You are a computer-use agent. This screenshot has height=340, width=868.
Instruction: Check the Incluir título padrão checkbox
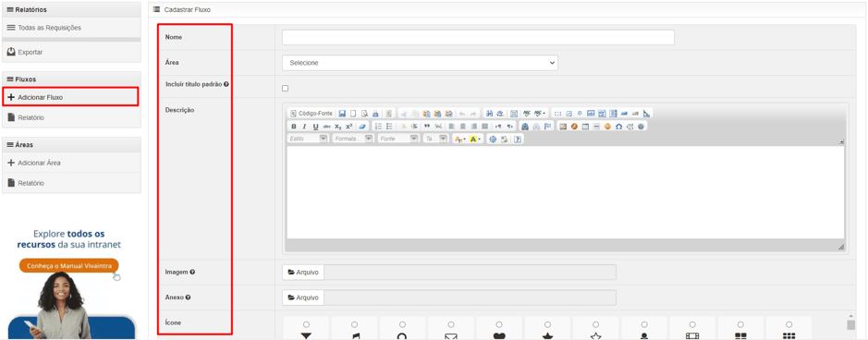coord(285,88)
